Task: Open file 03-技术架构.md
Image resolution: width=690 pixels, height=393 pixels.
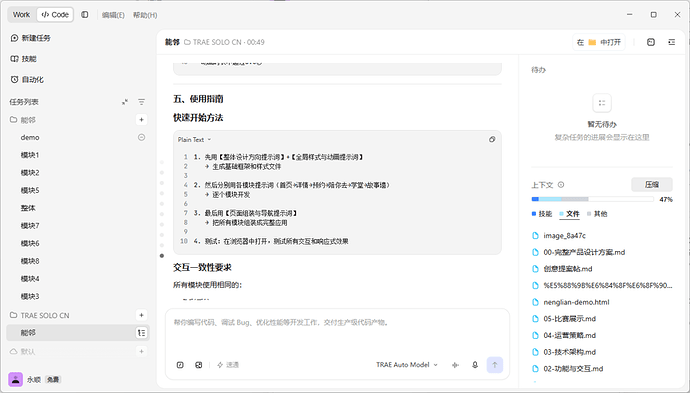Action: (564, 352)
